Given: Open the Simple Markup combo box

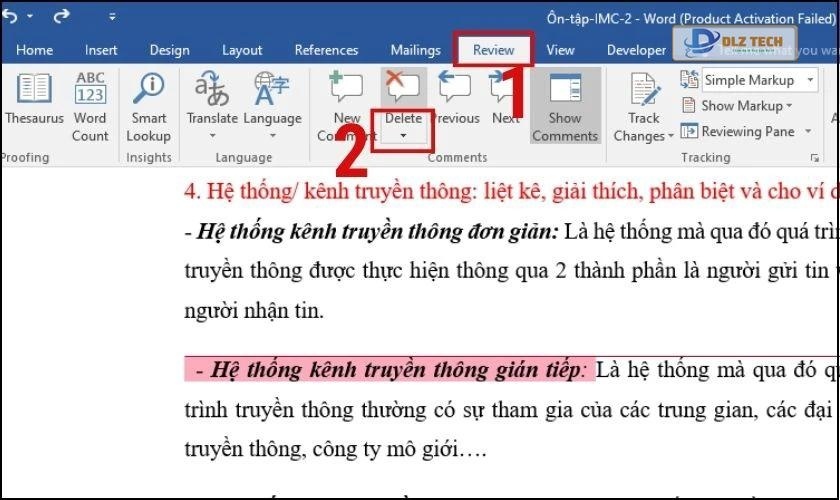Looking at the screenshot, I should [759, 80].
